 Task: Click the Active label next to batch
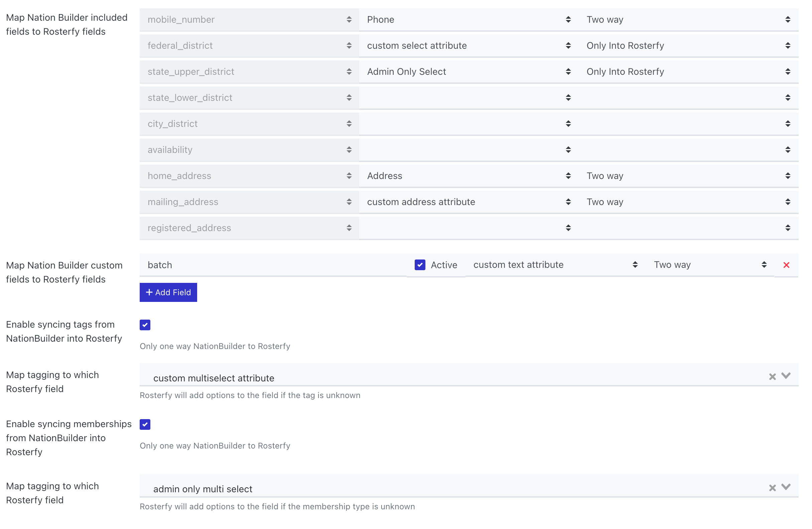click(x=444, y=265)
